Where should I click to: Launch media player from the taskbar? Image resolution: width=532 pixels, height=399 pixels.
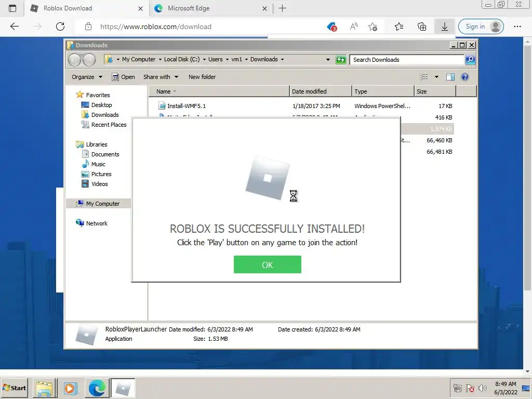[x=70, y=388]
